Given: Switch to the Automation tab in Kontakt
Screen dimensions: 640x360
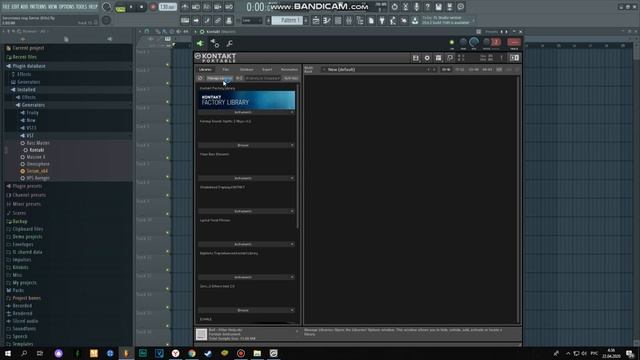Looking at the screenshot, I should pos(289,69).
